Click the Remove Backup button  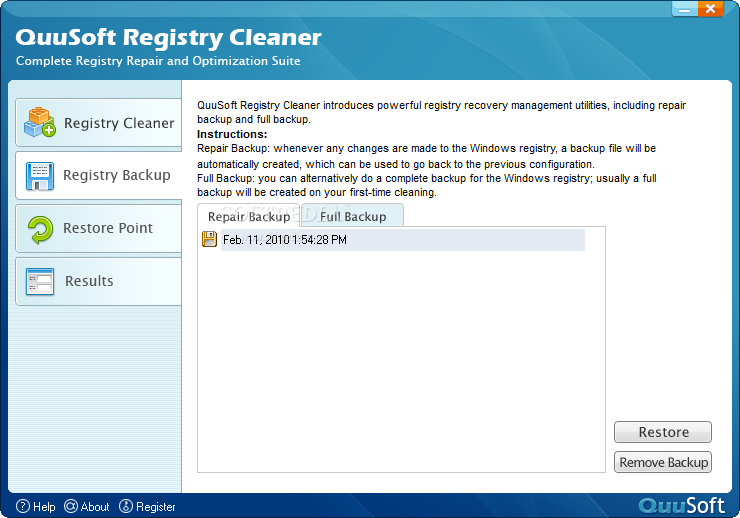[x=663, y=462]
